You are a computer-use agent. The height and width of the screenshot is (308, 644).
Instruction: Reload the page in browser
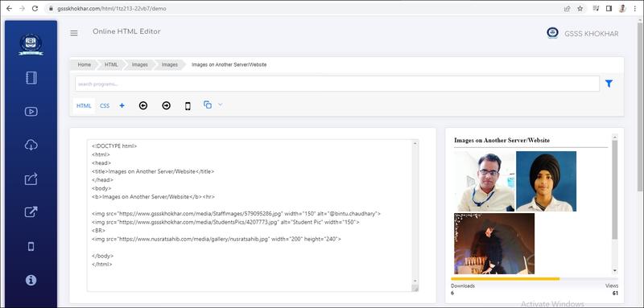(x=35, y=8)
